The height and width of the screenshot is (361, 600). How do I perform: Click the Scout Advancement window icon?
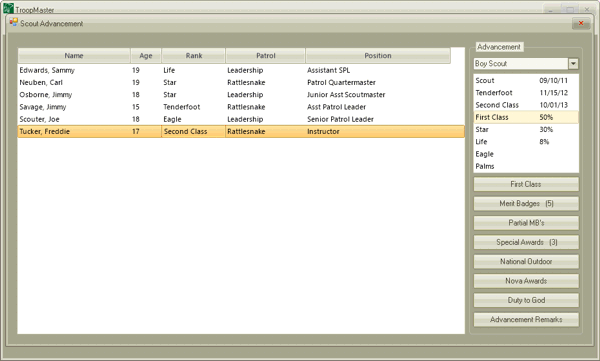coord(14,23)
